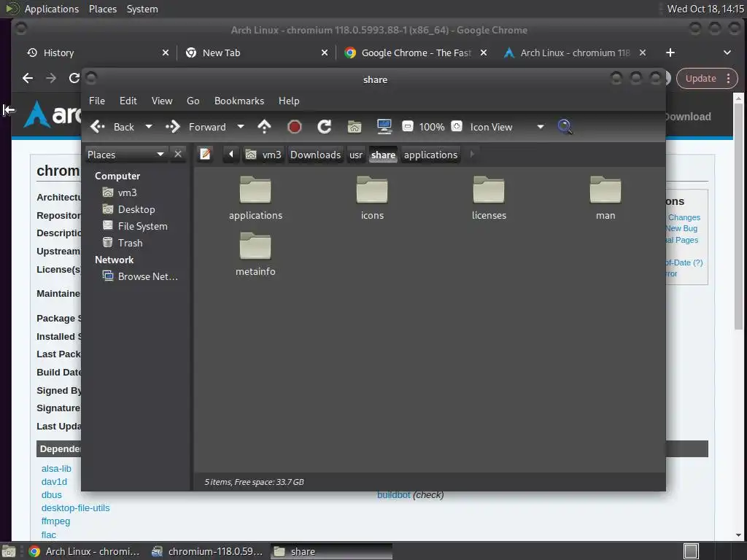Click the Forward arrow in file manager
This screenshot has width=747, height=560.
[x=196, y=127]
